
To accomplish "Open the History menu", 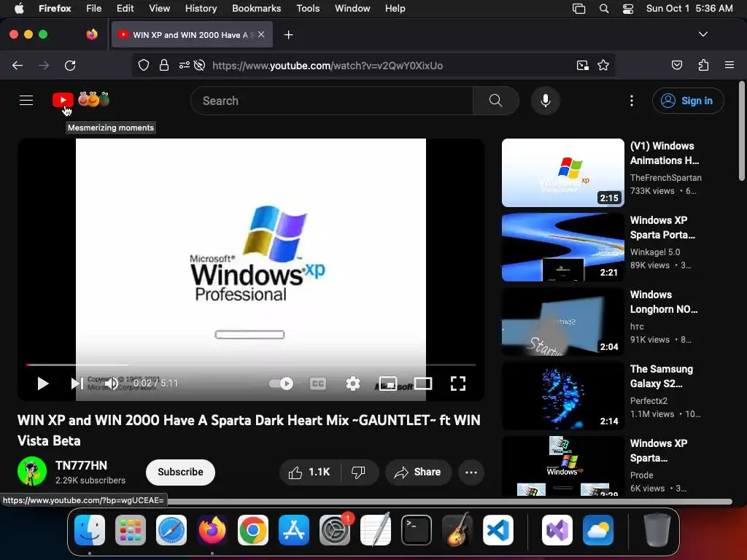I will tap(201, 8).
